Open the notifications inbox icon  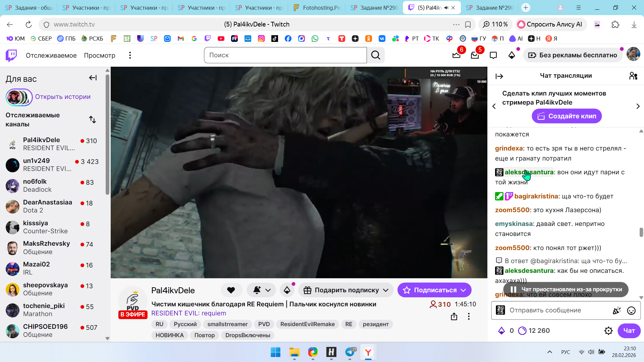[x=475, y=55]
